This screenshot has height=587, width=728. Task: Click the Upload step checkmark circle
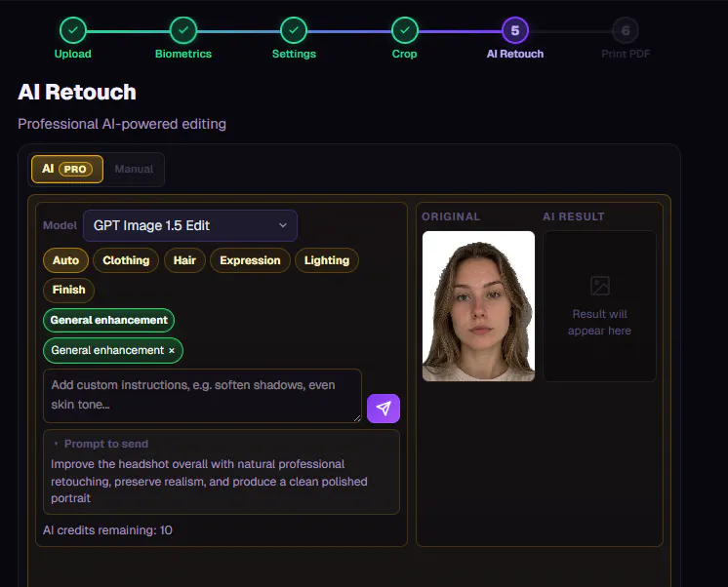pos(73,30)
